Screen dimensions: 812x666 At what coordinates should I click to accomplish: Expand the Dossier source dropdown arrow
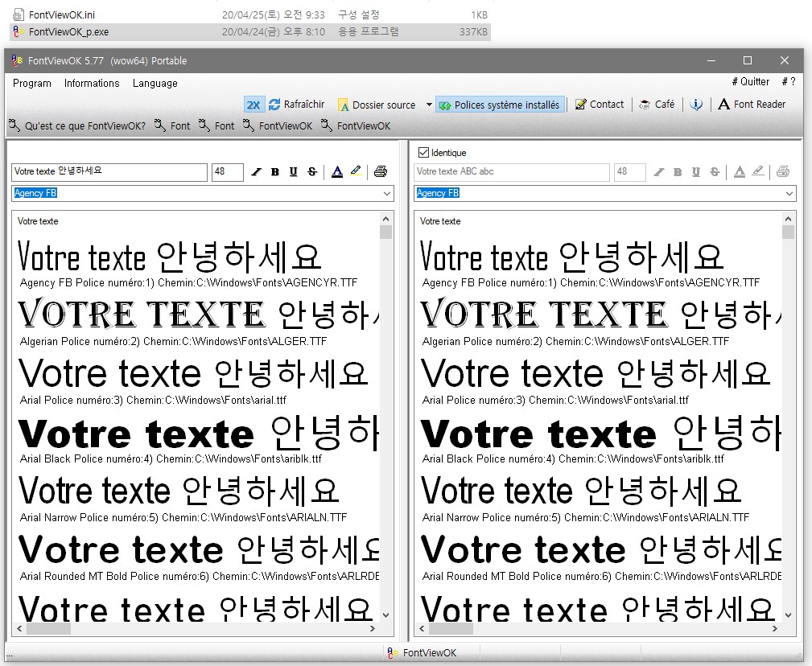(428, 105)
